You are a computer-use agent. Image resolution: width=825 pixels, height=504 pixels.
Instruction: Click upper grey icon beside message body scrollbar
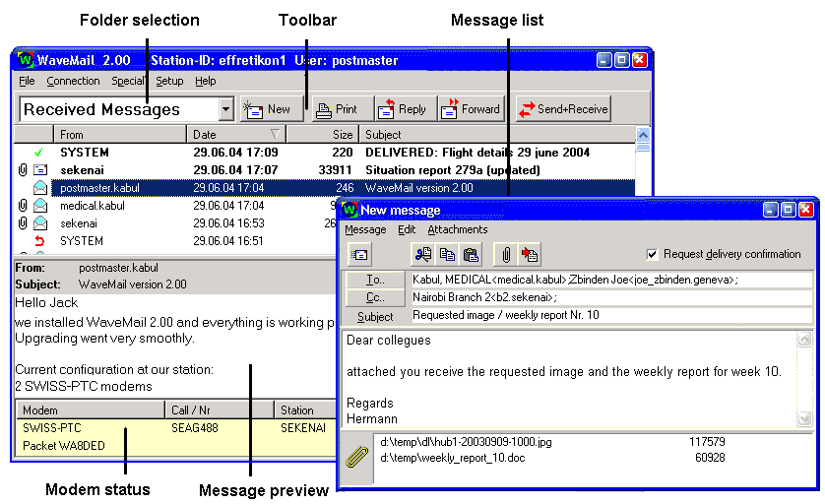(x=804, y=340)
